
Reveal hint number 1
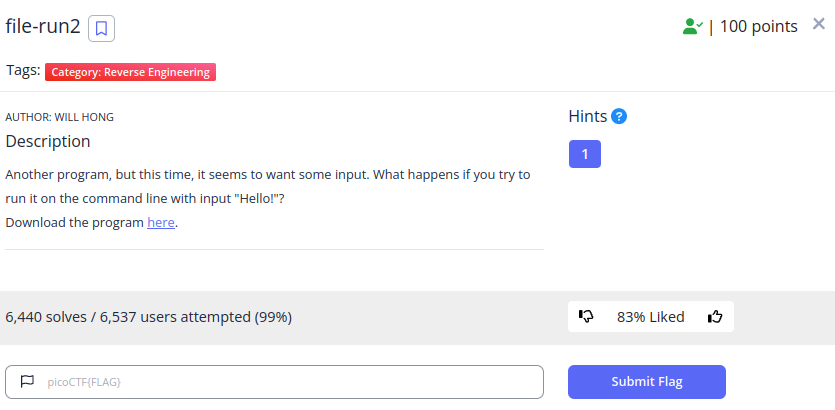[x=585, y=154]
